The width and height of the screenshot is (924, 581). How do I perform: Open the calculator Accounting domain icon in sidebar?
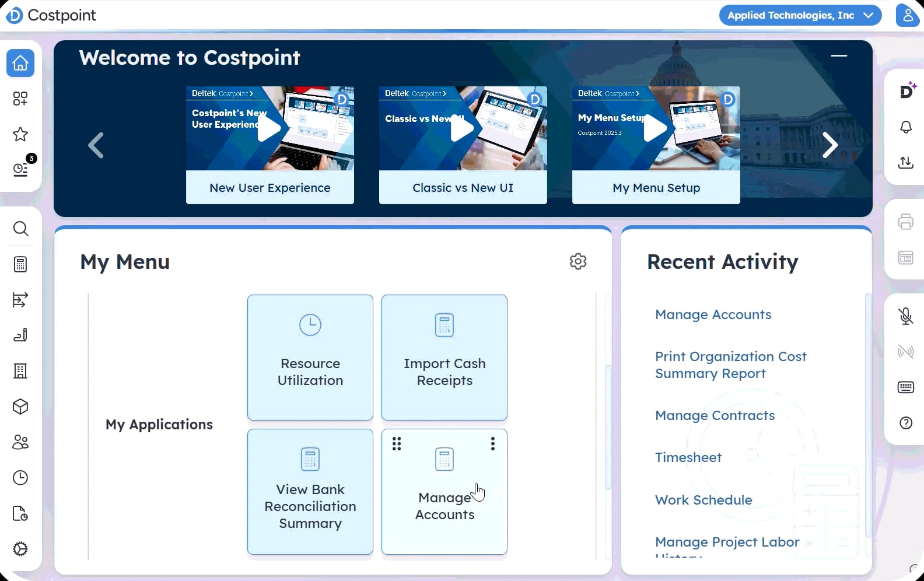pos(20,264)
